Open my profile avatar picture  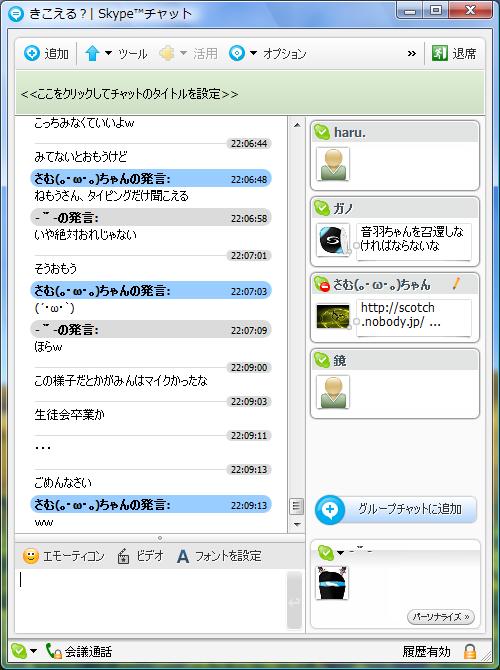(x=332, y=583)
